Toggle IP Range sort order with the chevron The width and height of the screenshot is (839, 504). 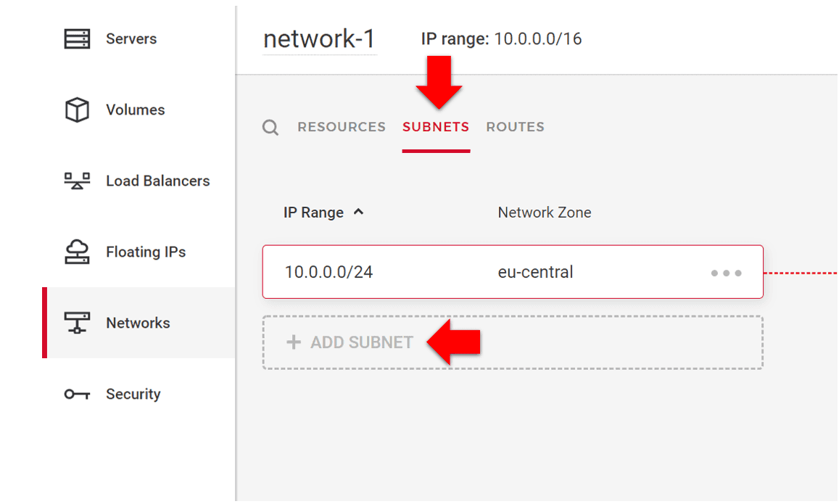coord(359,212)
